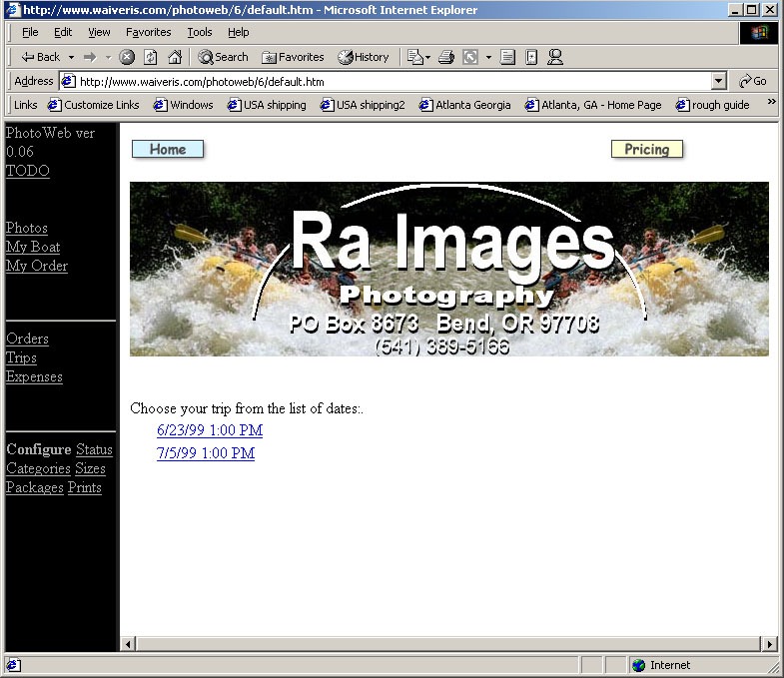Open the Prints configure link

click(x=85, y=487)
